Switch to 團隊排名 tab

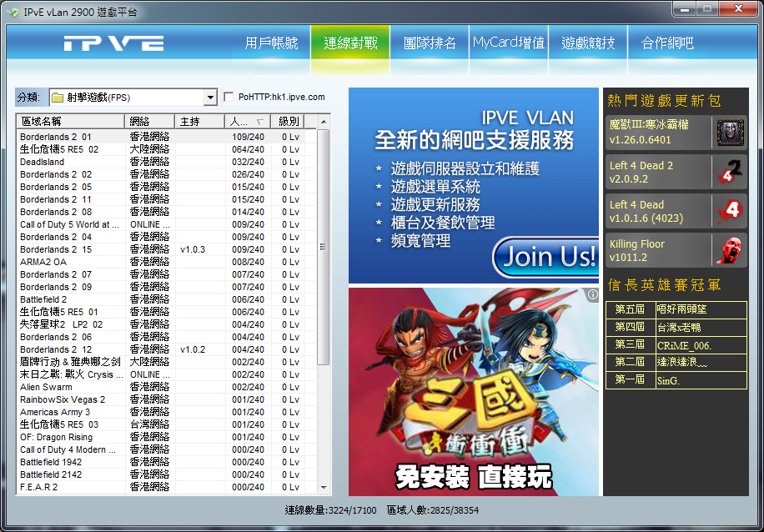point(430,43)
